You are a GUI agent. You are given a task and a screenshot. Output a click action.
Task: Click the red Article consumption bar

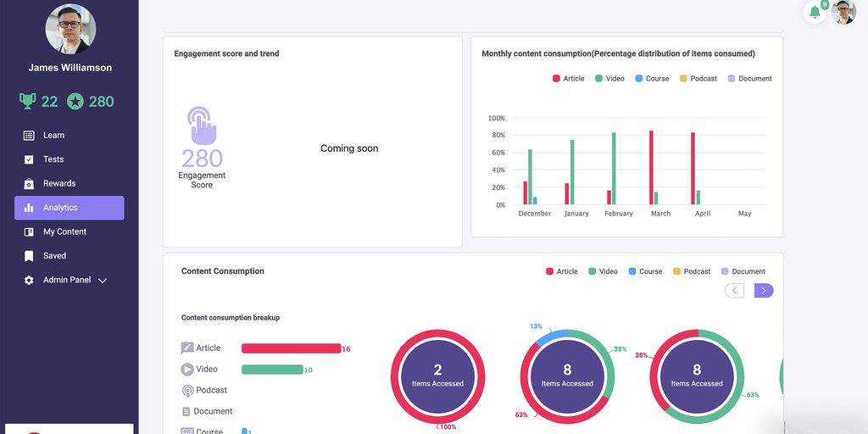(291, 348)
